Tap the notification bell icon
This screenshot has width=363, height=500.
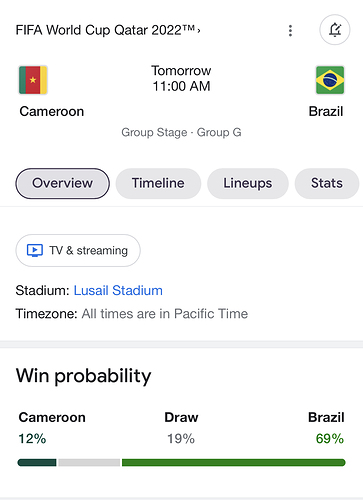click(335, 30)
